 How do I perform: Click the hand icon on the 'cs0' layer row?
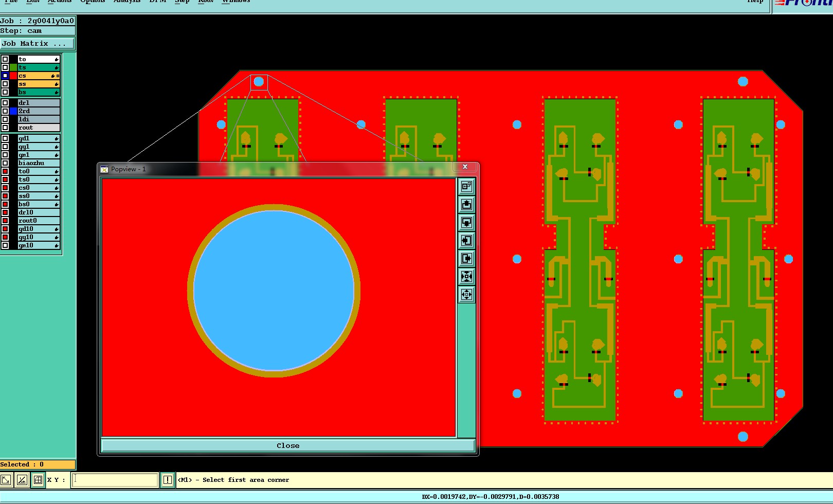tap(57, 188)
